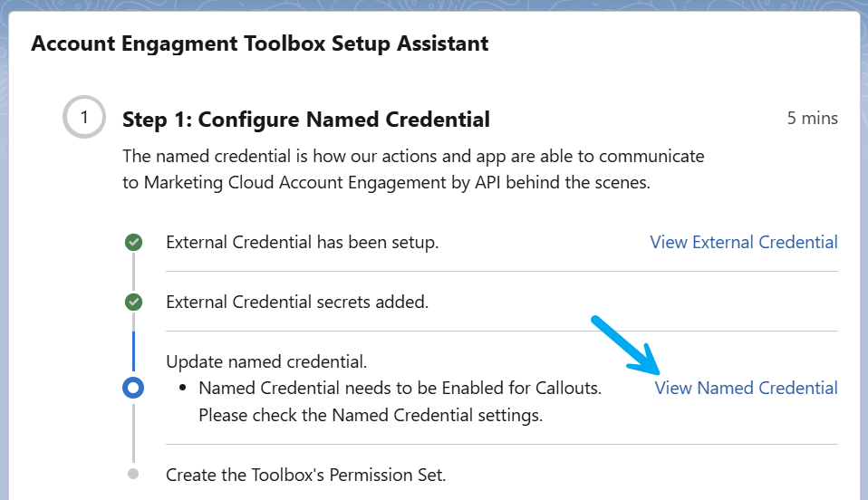This screenshot has height=500, width=868.
Task: Click the blue in-progress step ring
Action: click(x=133, y=388)
